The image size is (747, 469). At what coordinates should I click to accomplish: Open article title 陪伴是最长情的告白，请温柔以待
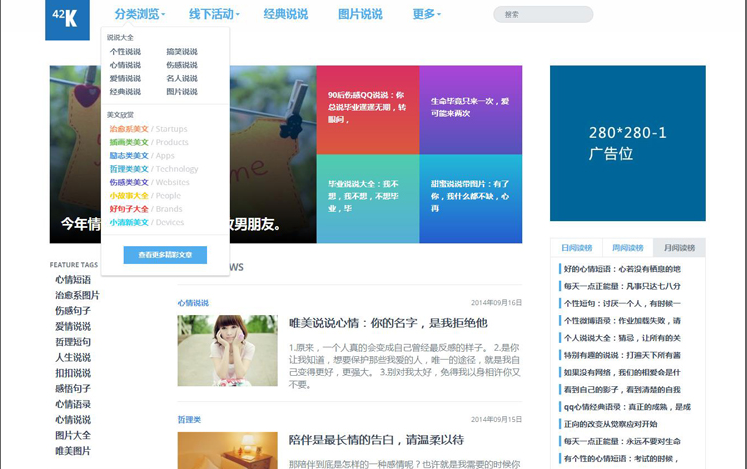coord(376,440)
